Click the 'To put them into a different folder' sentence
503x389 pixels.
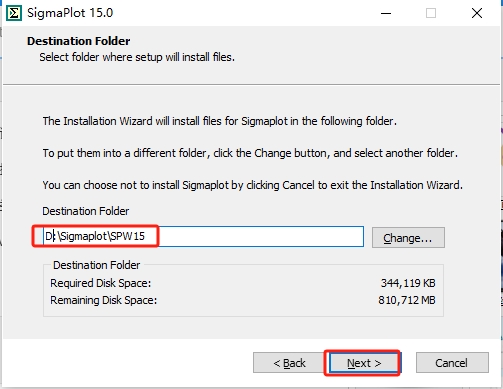pyautogui.click(x=250, y=153)
